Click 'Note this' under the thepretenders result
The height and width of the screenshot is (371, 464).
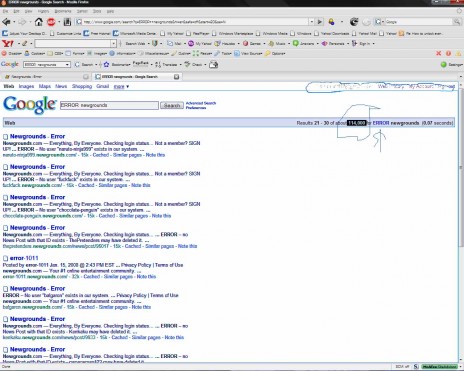pos(187,246)
